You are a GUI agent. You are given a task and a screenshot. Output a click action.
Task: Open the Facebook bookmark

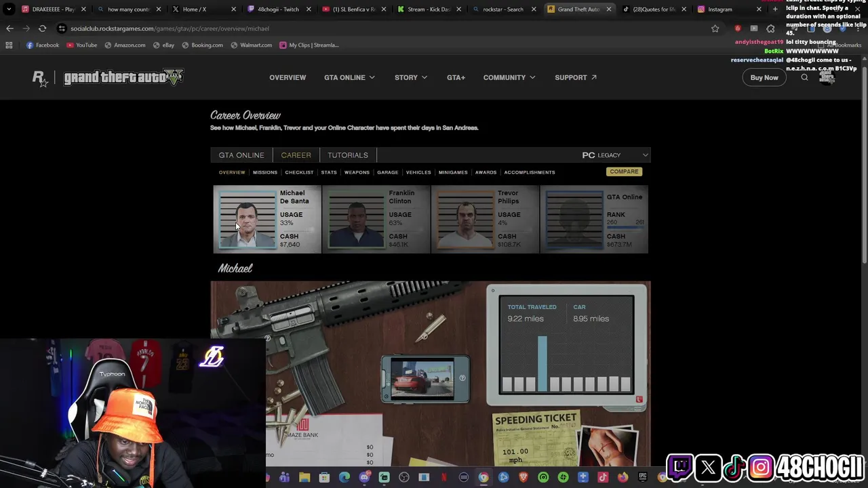point(43,45)
